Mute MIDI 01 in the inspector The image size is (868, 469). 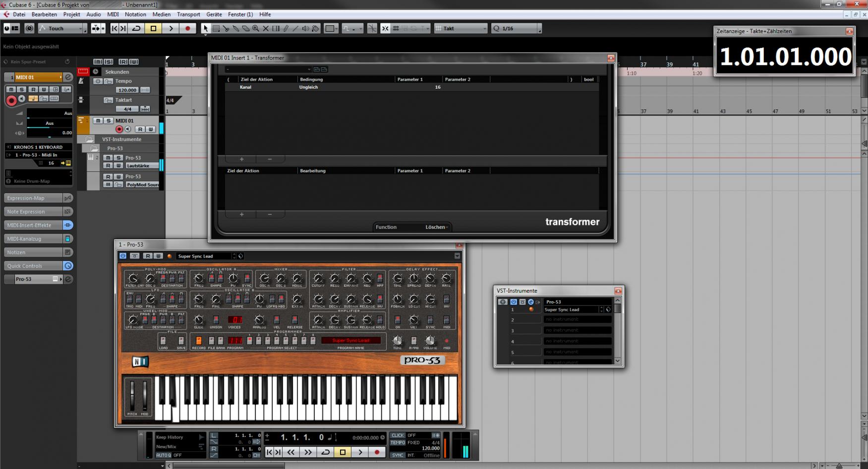pos(10,90)
